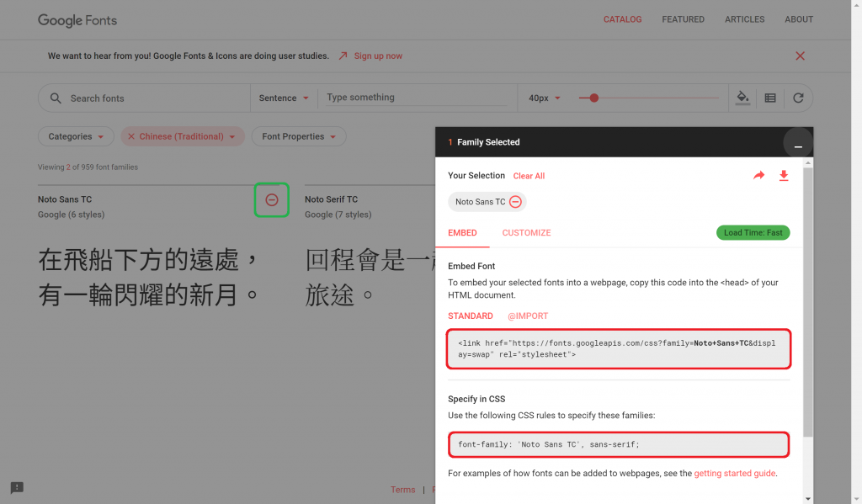Click the panel scrollbar up arrow
The width and height of the screenshot is (862, 504).
click(x=807, y=162)
